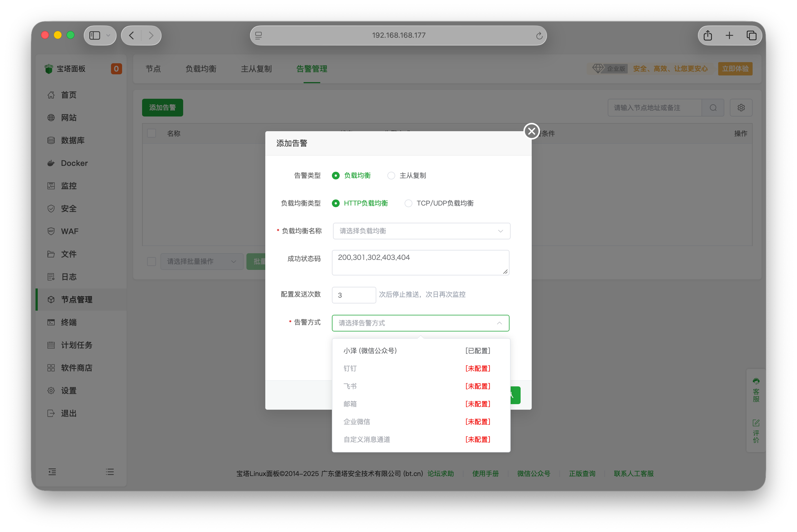This screenshot has height=532, width=797.
Task: Open the Docker whale icon
Action: pos(51,163)
